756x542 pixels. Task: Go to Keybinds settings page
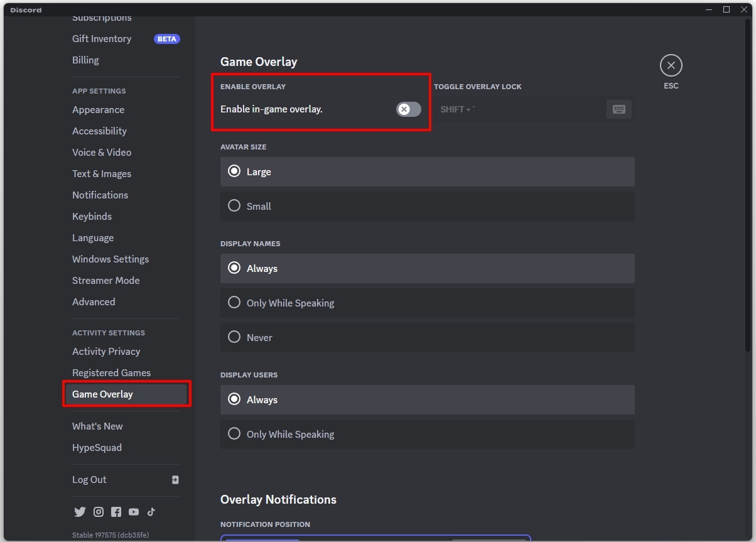92,217
